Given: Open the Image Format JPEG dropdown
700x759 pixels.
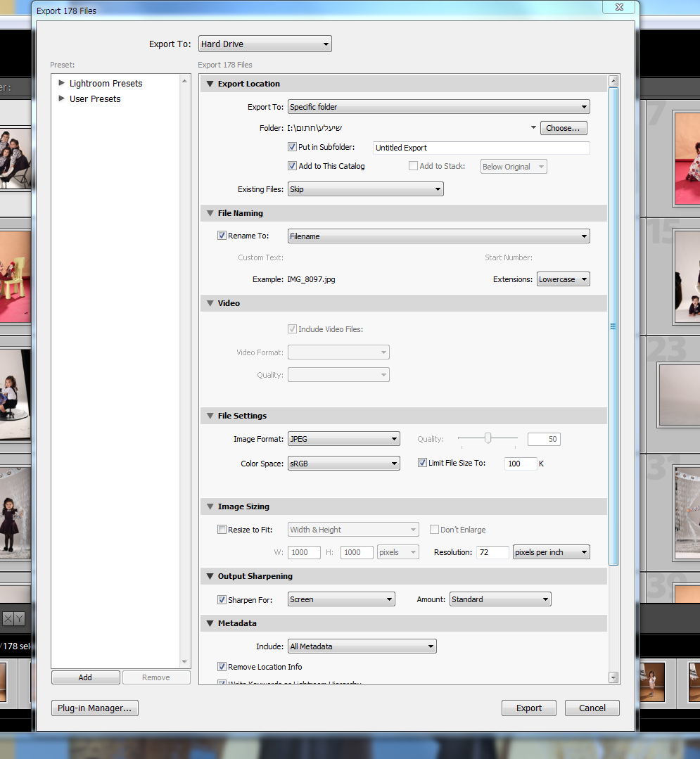Looking at the screenshot, I should [x=344, y=439].
